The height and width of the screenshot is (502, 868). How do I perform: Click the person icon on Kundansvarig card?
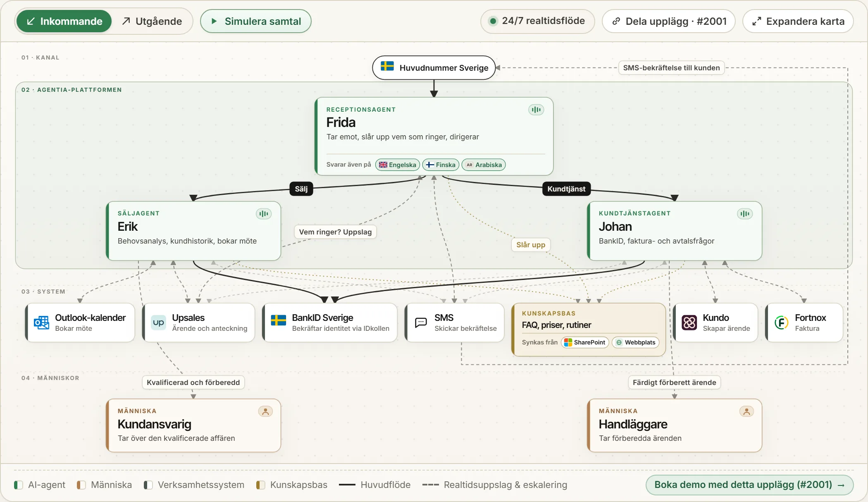click(x=265, y=411)
